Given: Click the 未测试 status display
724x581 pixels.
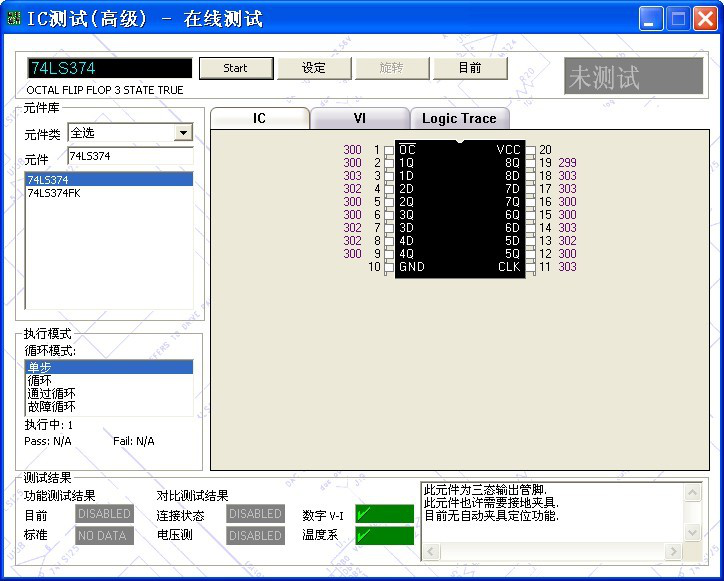Looking at the screenshot, I should [x=634, y=76].
